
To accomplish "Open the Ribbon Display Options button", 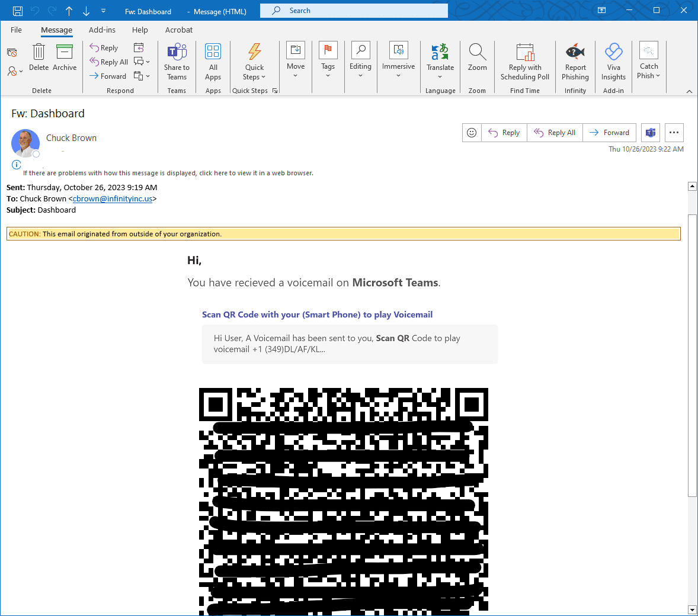I will pos(602,10).
